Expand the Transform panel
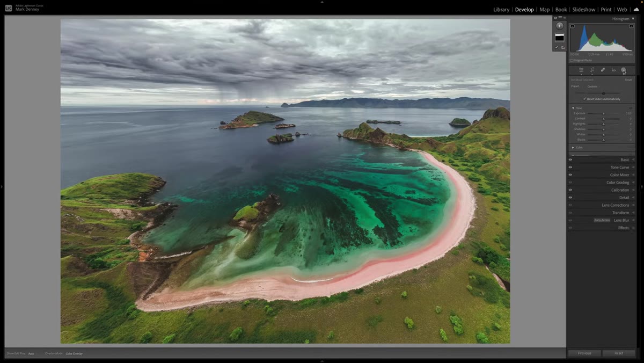Screen dimensions: 644x363 click(633, 213)
